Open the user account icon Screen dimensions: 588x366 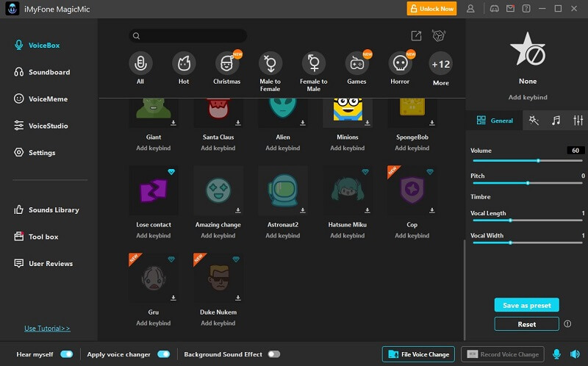(470, 9)
